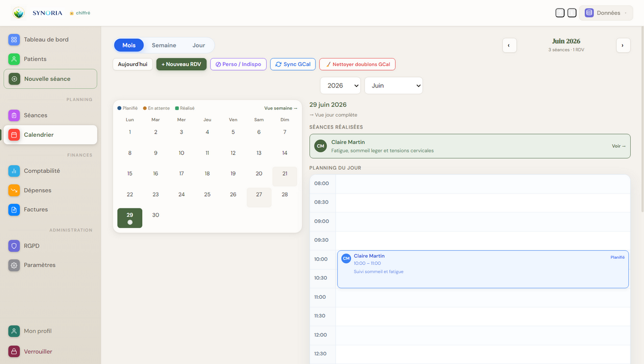Screen dimensions: 644x364
Task: Click the Mon profil person icon
Action: (14, 331)
